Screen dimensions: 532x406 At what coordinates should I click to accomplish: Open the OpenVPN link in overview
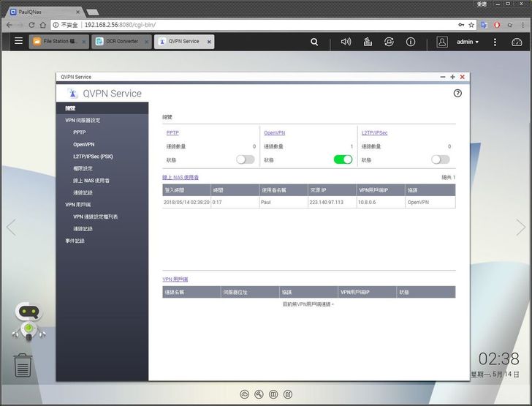click(275, 133)
